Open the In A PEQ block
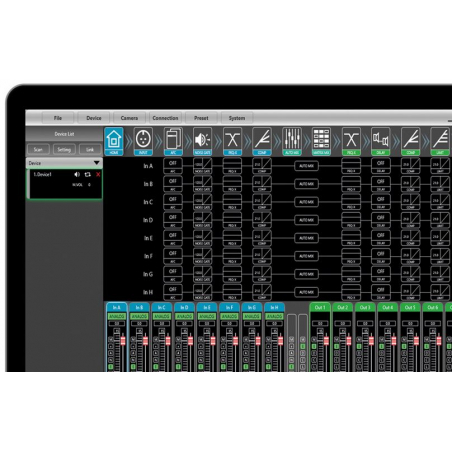 click(x=232, y=166)
